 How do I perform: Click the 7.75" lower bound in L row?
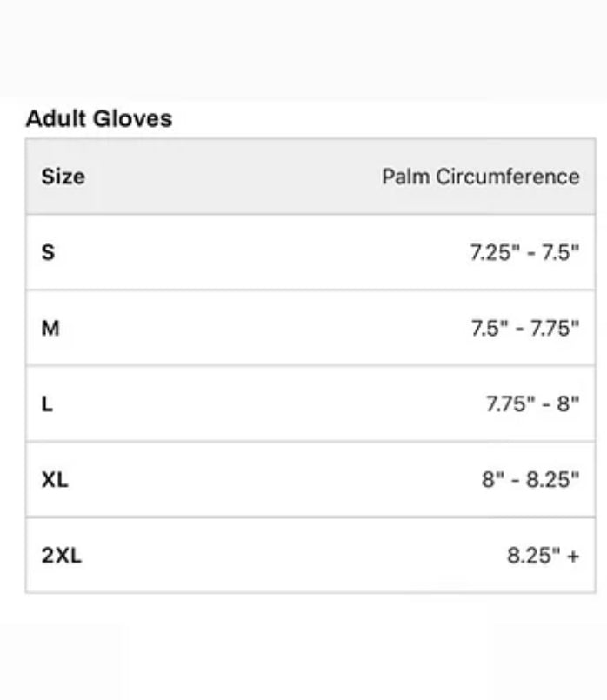pyautogui.click(x=509, y=404)
